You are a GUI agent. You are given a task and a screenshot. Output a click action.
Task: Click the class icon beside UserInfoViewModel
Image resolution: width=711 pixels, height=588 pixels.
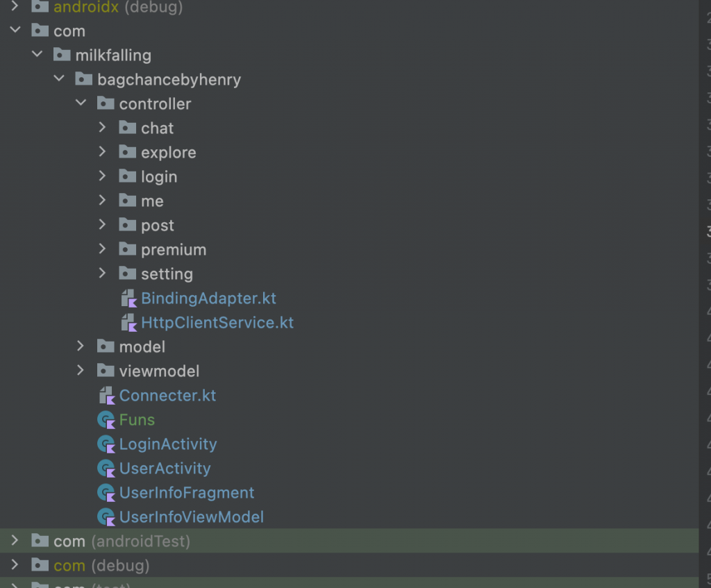click(106, 517)
